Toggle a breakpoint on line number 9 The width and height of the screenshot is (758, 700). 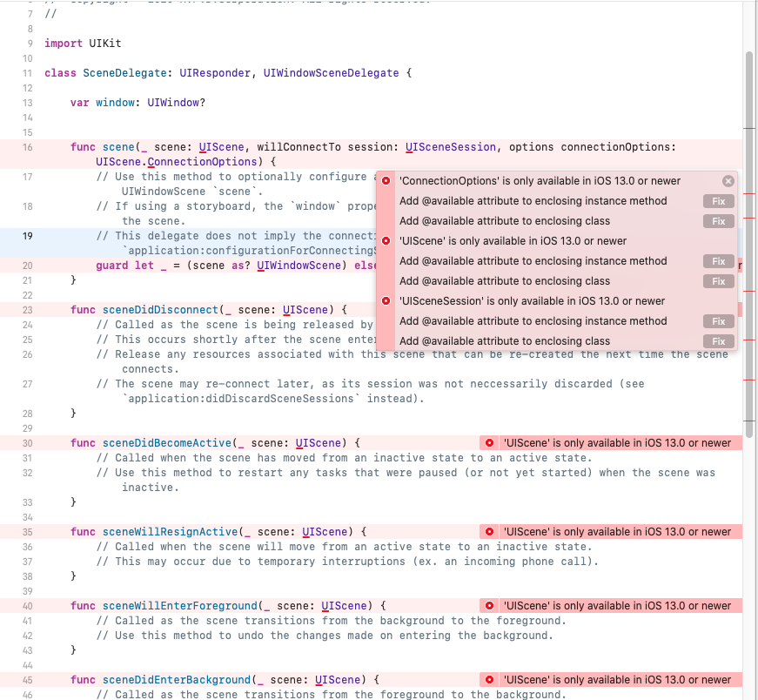tap(27, 43)
